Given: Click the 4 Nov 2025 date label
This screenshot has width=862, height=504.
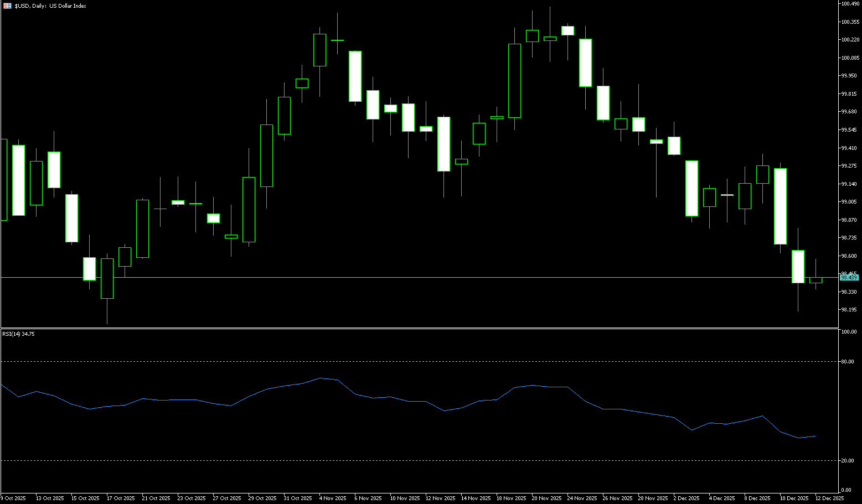Looking at the screenshot, I should (x=333, y=498).
